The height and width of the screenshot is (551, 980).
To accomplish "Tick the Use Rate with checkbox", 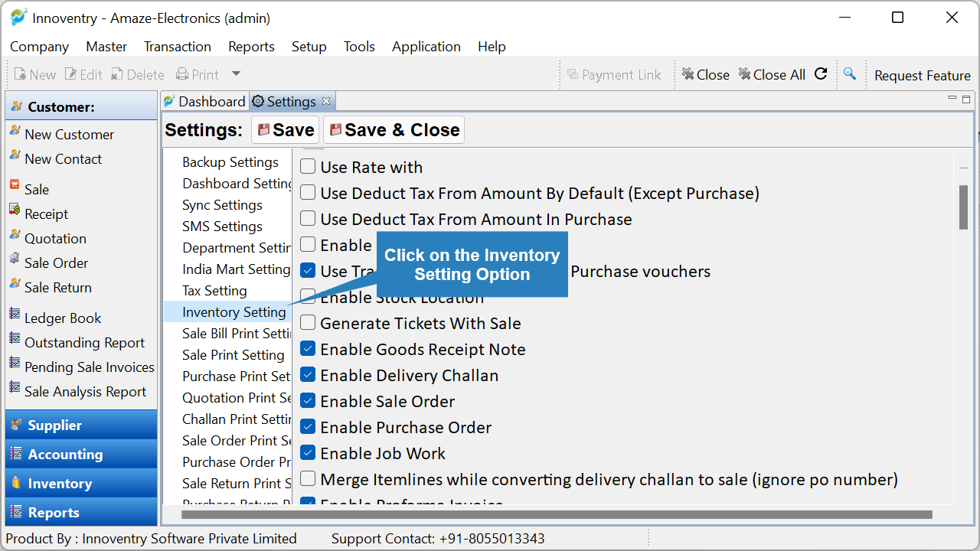I will point(308,167).
